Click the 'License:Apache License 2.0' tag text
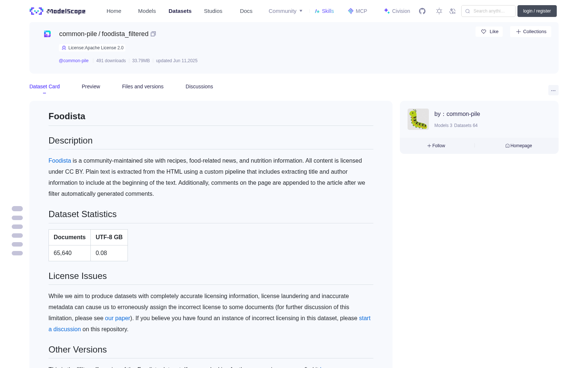The image size is (588, 368). pos(96,48)
